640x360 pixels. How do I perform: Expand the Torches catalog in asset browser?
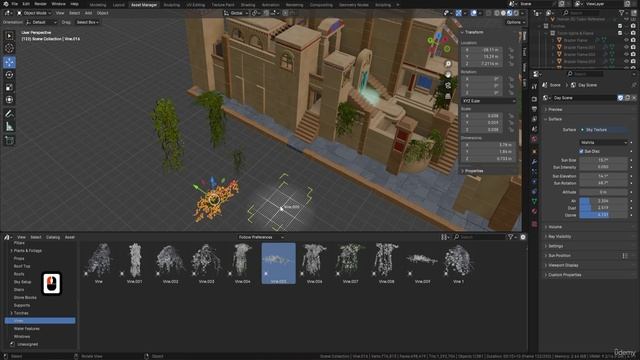[11, 313]
